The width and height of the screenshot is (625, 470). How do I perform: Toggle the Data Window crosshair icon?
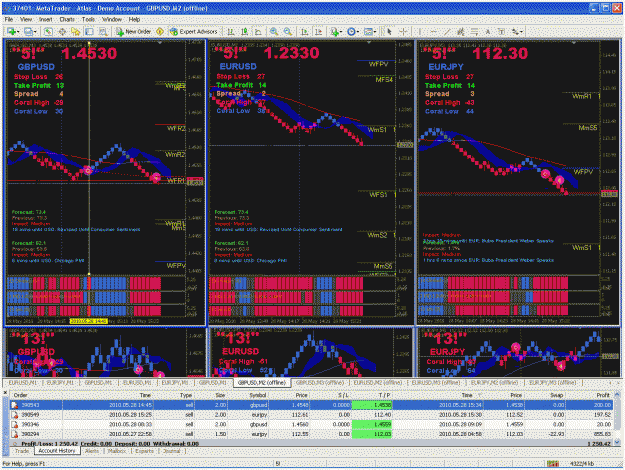point(62,31)
